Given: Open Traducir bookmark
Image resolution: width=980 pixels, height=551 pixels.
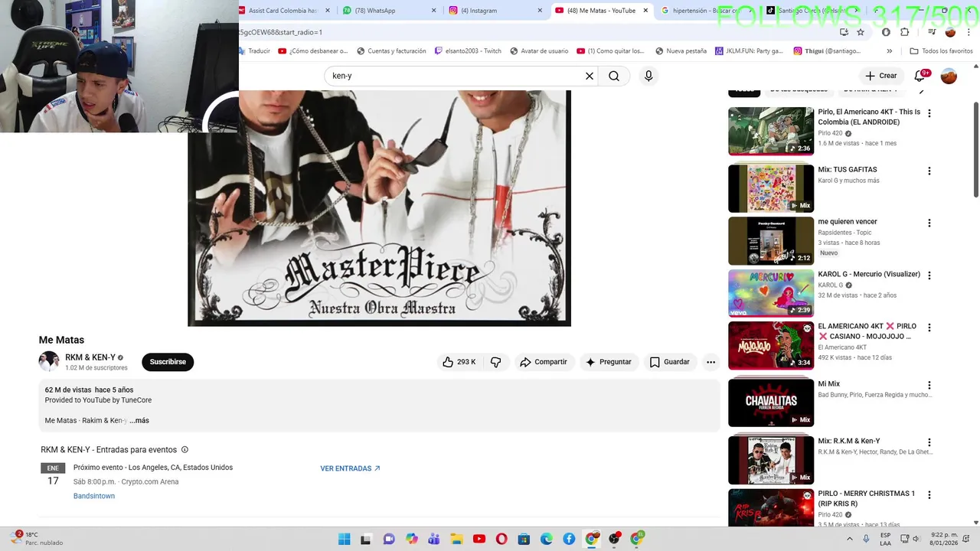Looking at the screenshot, I should click(x=255, y=51).
